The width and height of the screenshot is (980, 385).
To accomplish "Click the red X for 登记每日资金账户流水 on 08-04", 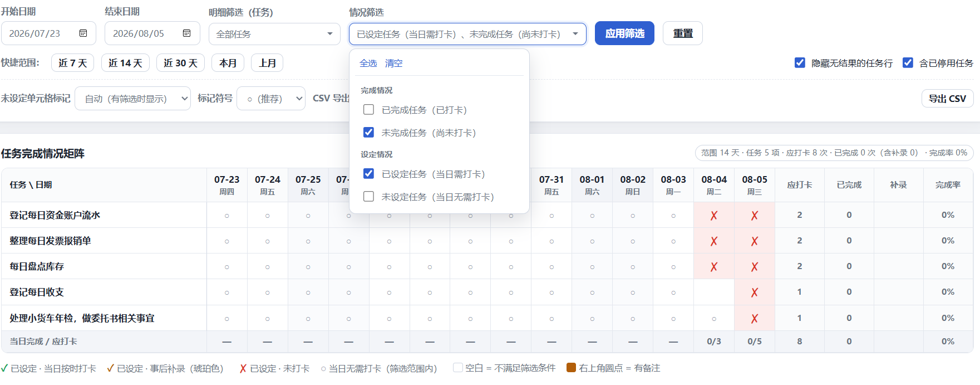I will coord(714,216).
